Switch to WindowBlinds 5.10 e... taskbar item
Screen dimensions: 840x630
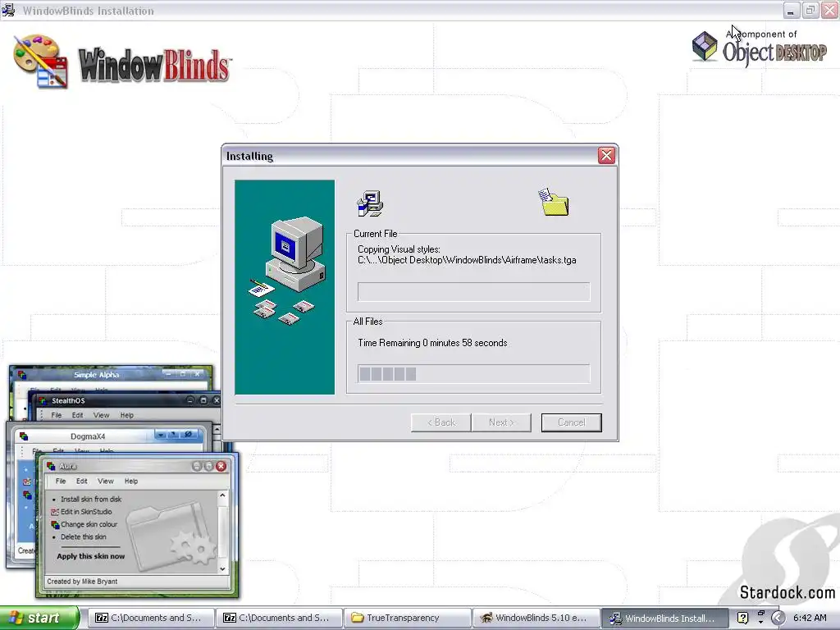pos(536,618)
